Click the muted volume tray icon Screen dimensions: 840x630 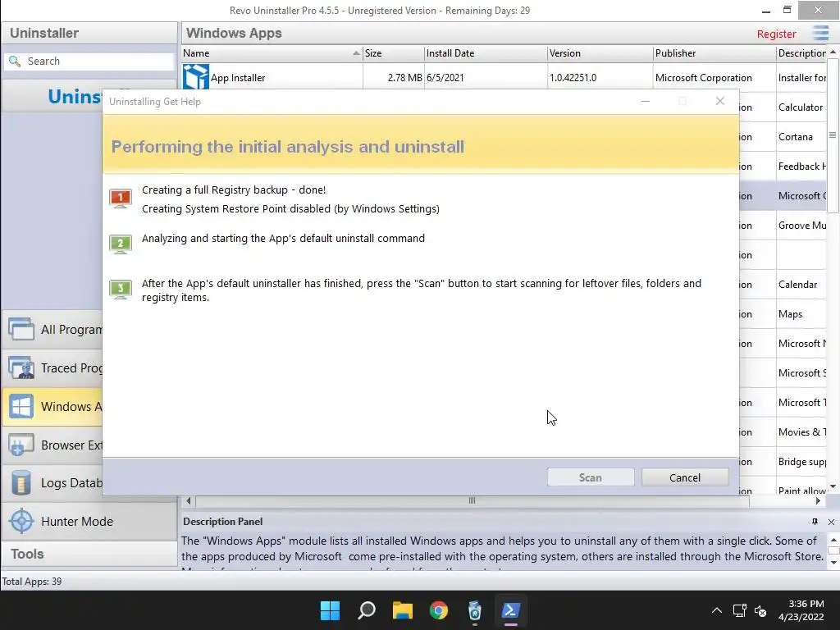pyautogui.click(x=760, y=610)
